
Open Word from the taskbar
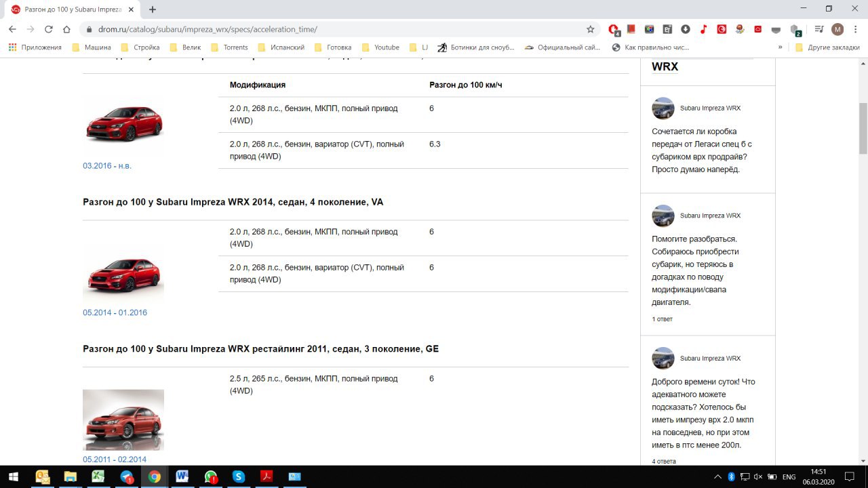click(x=182, y=476)
